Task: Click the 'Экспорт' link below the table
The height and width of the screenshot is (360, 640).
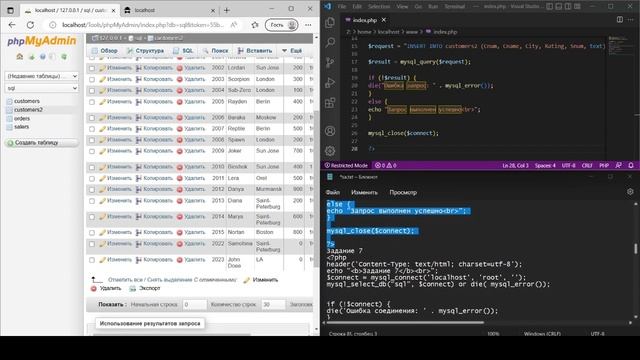Action: (149, 288)
